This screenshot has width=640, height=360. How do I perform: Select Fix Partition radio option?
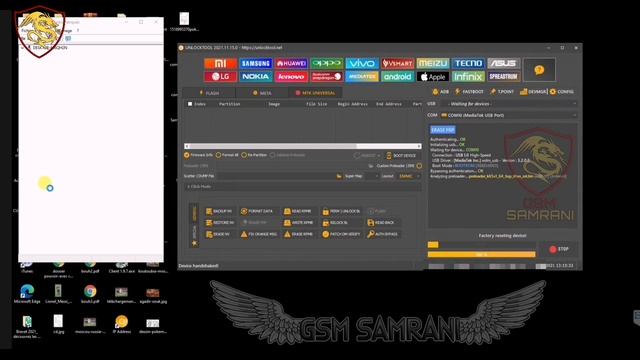[254, 155]
